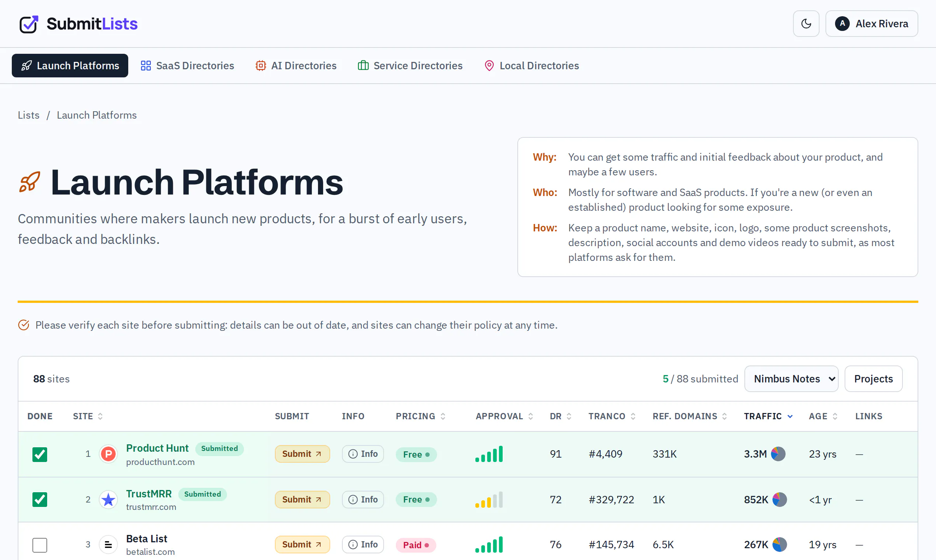The width and height of the screenshot is (936, 560).
Task: Sort table by Pricing column
Action: click(x=420, y=416)
